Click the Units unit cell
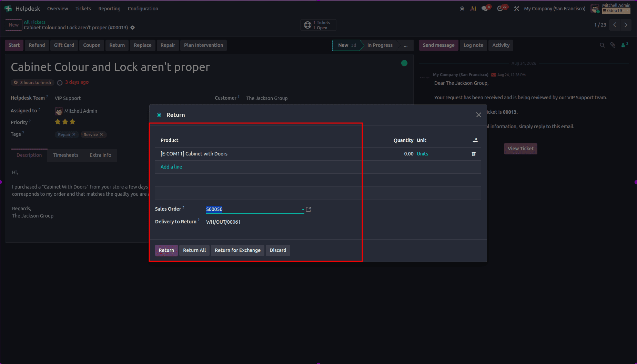 tap(422, 154)
